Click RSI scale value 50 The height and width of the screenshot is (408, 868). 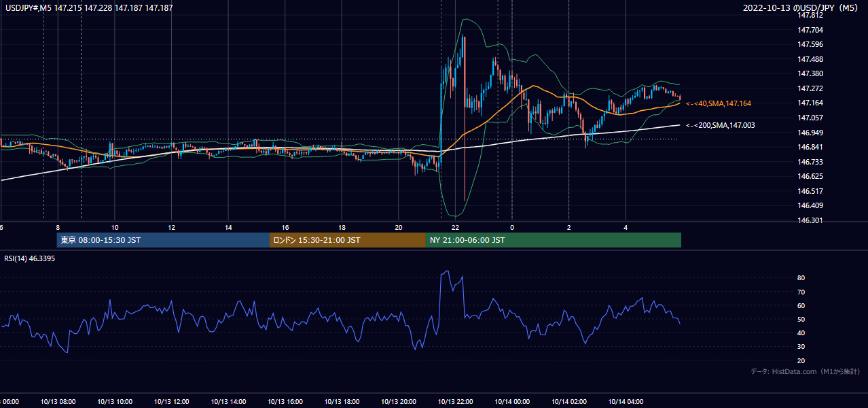[801, 319]
